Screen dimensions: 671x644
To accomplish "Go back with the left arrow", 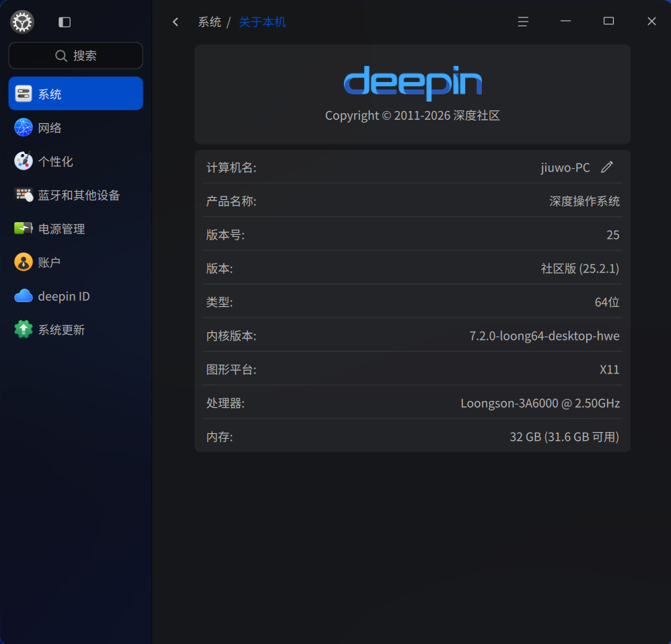I will [x=176, y=22].
